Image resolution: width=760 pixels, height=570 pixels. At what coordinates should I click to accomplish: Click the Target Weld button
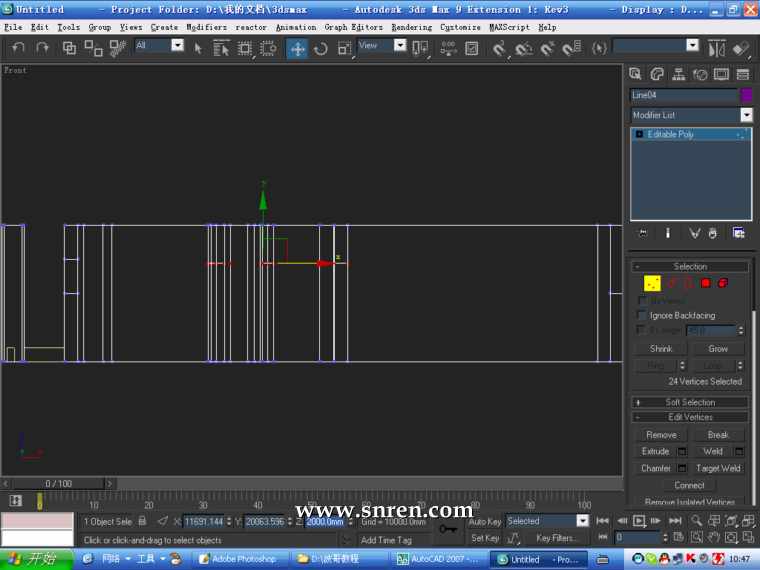click(718, 469)
